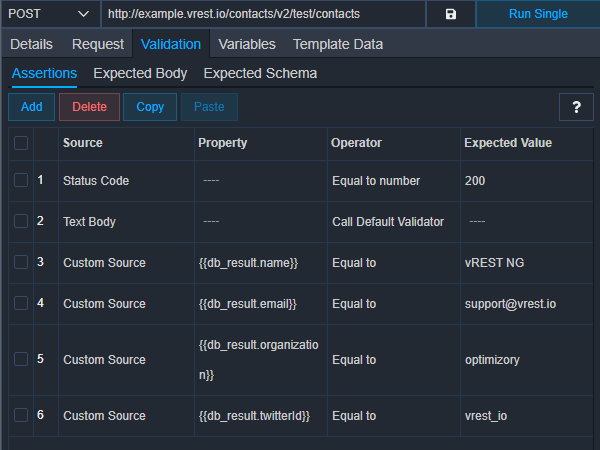Switch to Expected Body sub-tab
This screenshot has height=450, width=600.
(x=140, y=73)
